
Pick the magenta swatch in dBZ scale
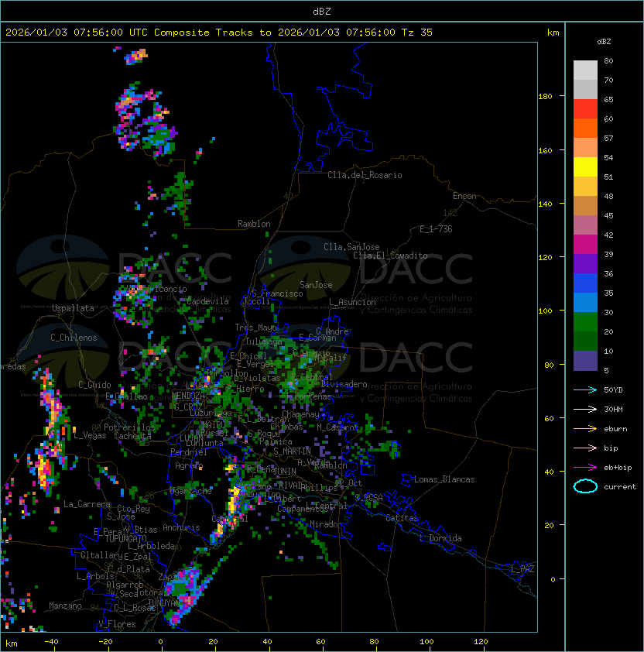pos(585,245)
